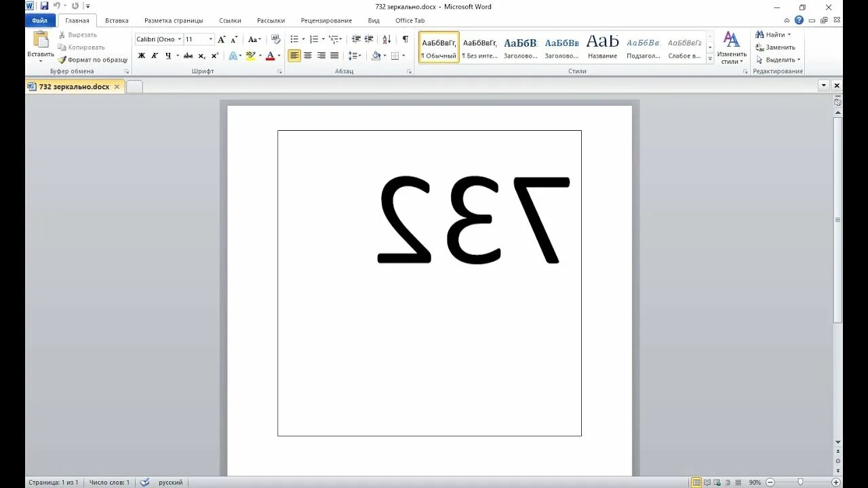Switch to Web Layout view
Image resolution: width=868 pixels, height=488 pixels.
coord(717,483)
